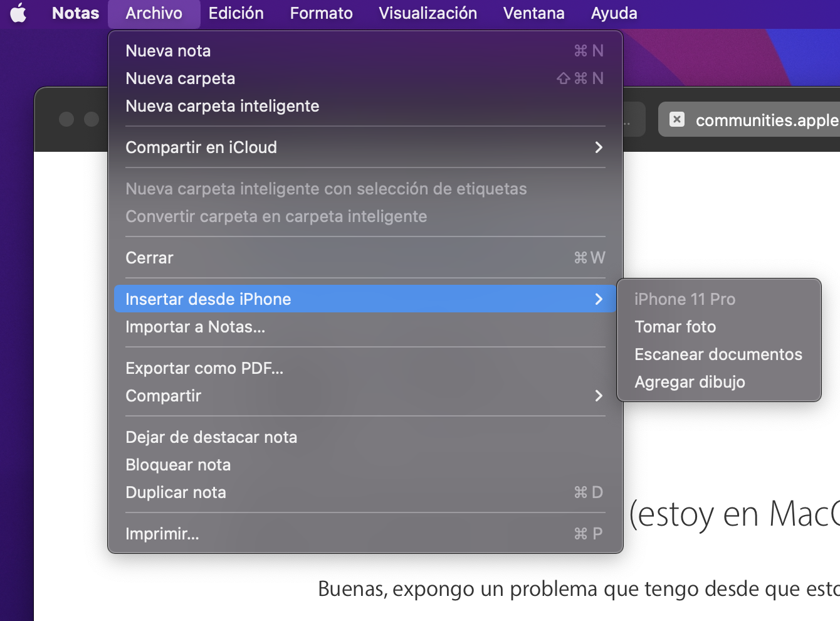
Task: Open the Apple menu
Action: [x=19, y=13]
